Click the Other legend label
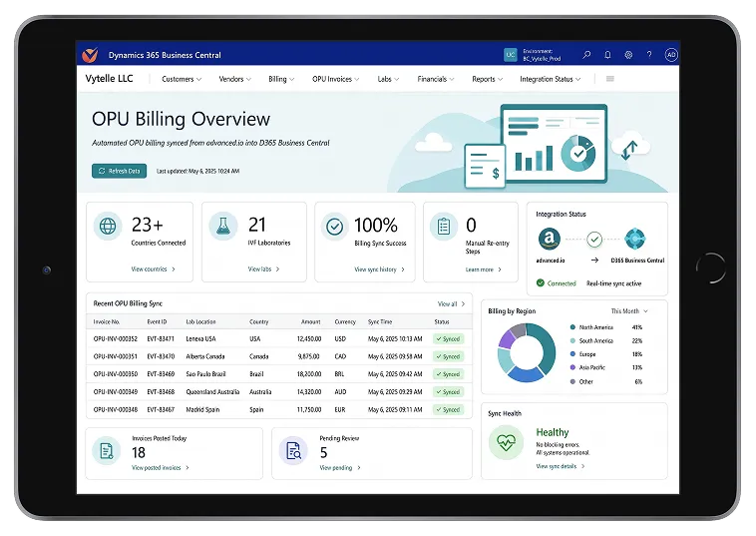The width and height of the screenshot is (756, 536). (x=585, y=381)
